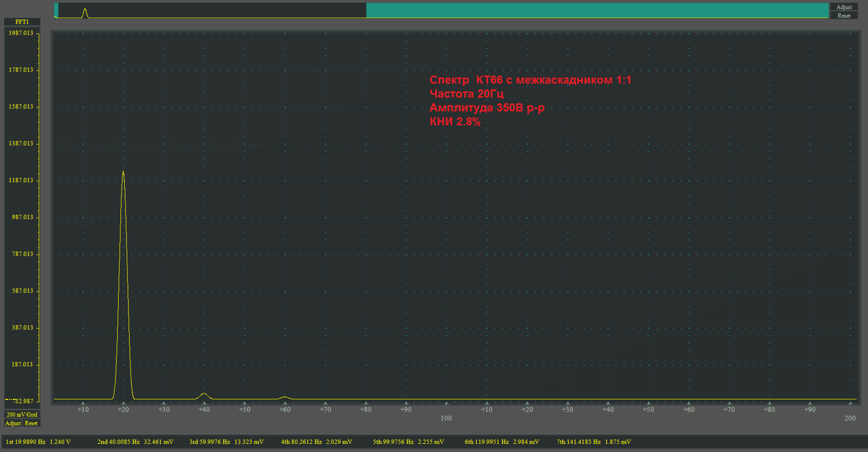This screenshot has height=452, width=868.
Task: Click the +10 axis tick marker at far left
Action: coord(83,410)
